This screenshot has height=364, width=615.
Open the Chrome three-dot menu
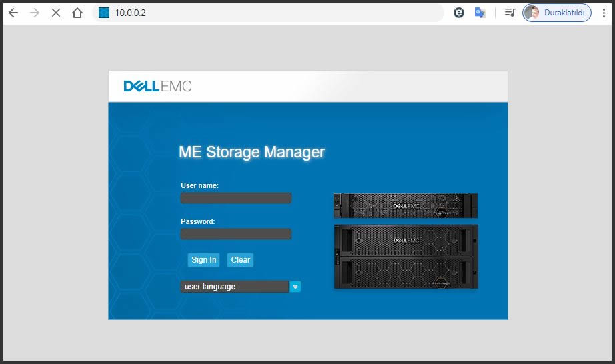click(x=604, y=13)
